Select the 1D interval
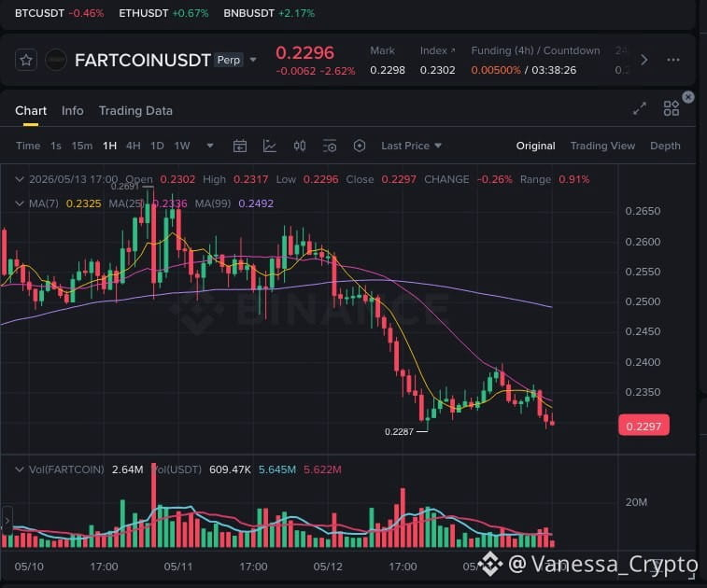The height and width of the screenshot is (588, 707). tap(157, 146)
